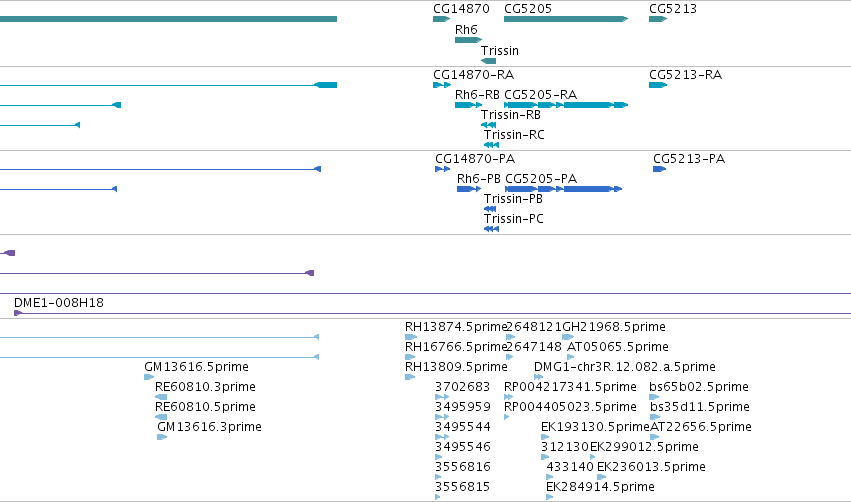Click the AT22656.5prime EST label
The image size is (851, 502).
701,427
